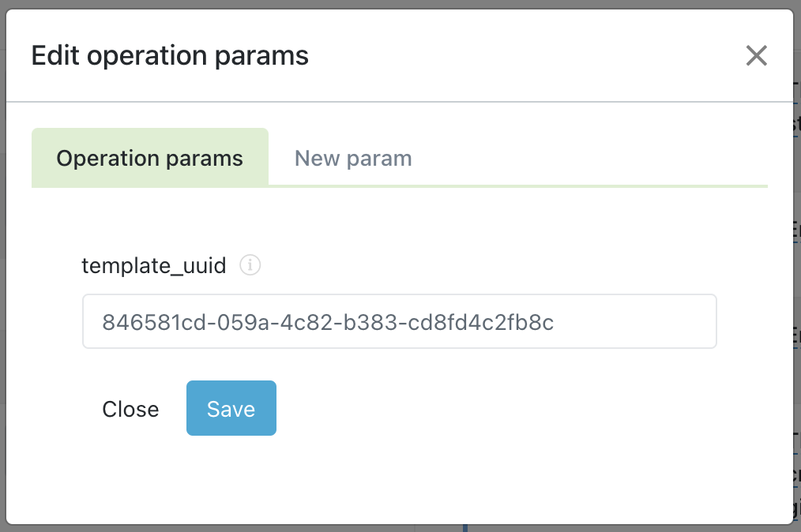Click the dimmed backdrop above the dialog
Image resolution: width=801 pixels, height=532 pixels.
coord(400,4)
